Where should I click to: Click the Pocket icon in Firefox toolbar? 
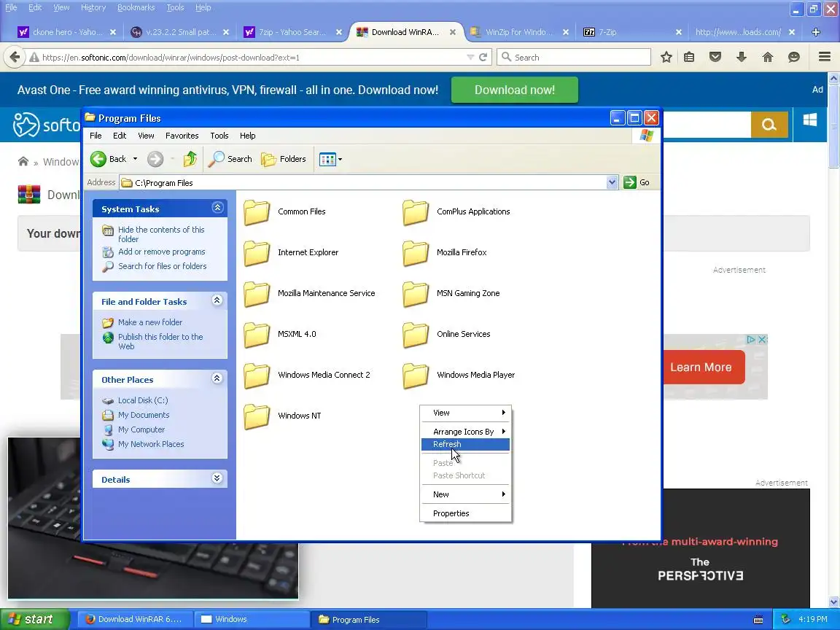715,58
